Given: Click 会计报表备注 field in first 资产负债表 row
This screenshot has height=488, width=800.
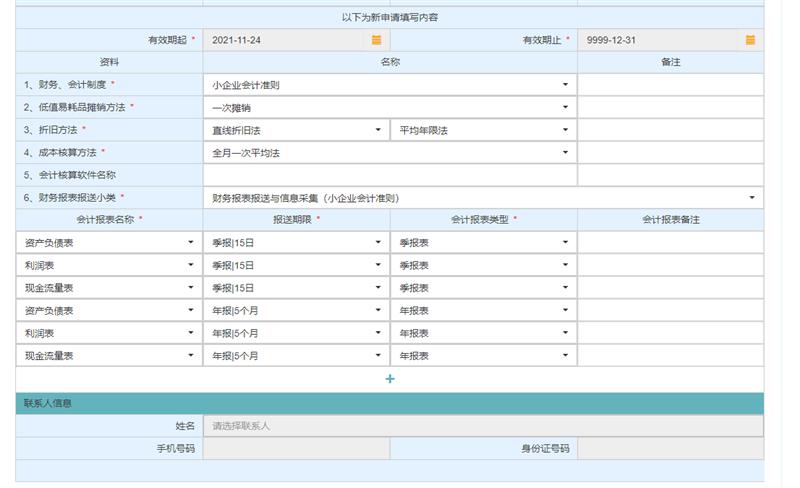Looking at the screenshot, I should [x=670, y=243].
